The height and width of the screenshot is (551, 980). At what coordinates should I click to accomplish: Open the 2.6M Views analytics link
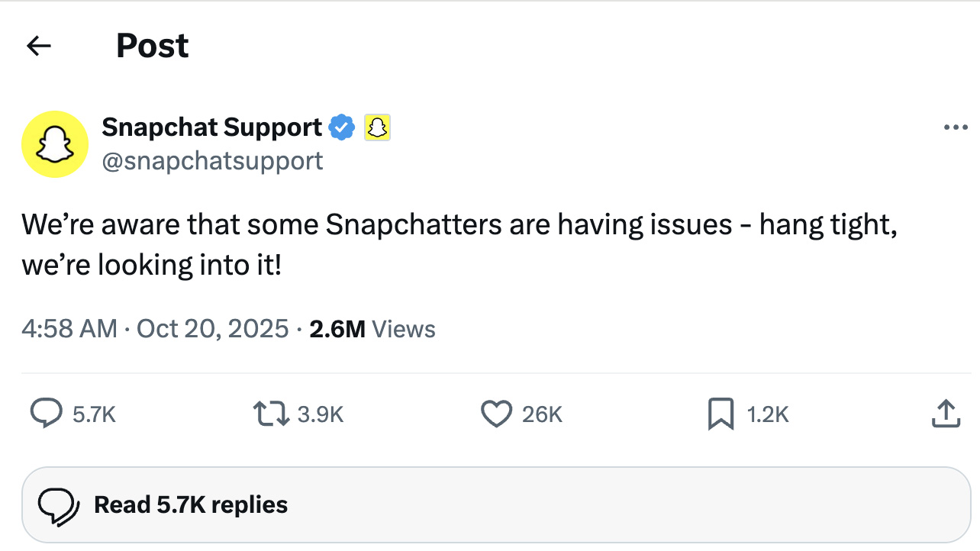pos(372,329)
